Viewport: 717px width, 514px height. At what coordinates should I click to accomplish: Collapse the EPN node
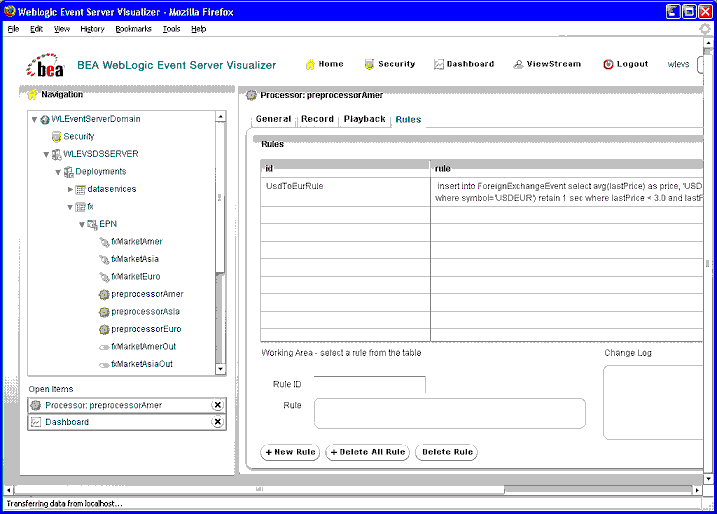82,225
